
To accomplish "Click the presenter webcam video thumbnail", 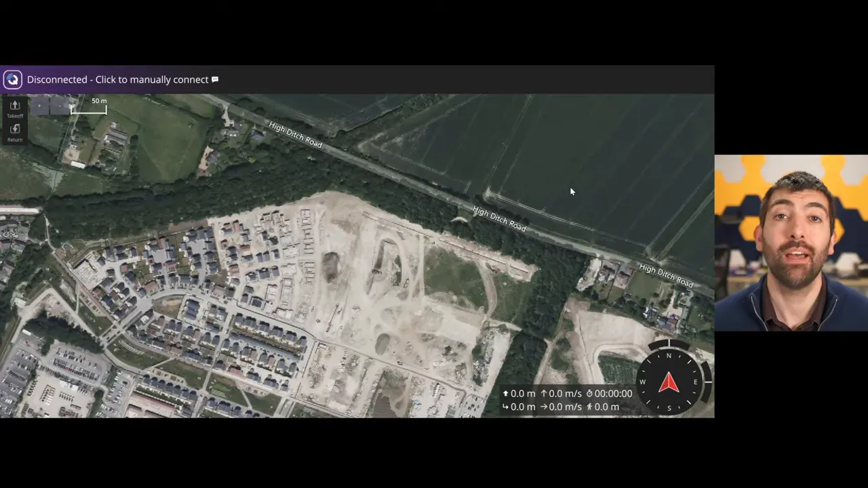I will [791, 243].
